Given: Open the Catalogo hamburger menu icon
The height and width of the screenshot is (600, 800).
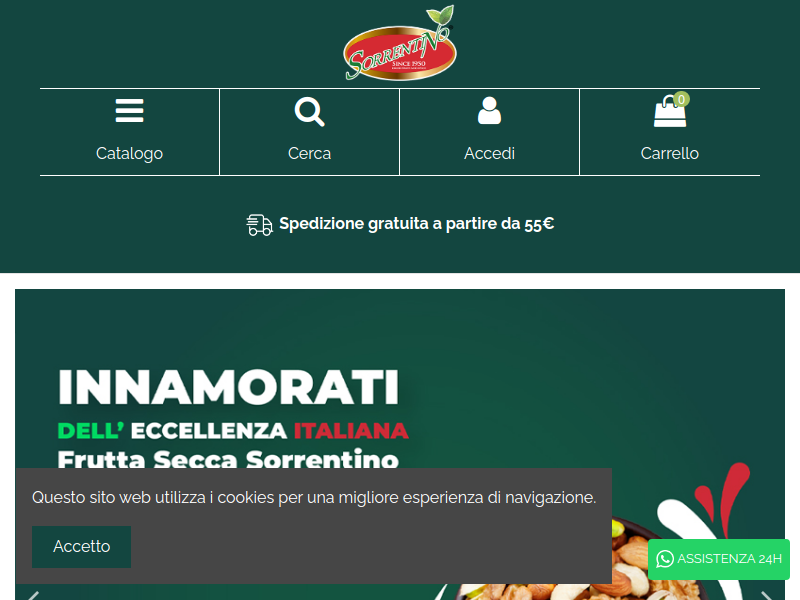Looking at the screenshot, I should point(130,111).
